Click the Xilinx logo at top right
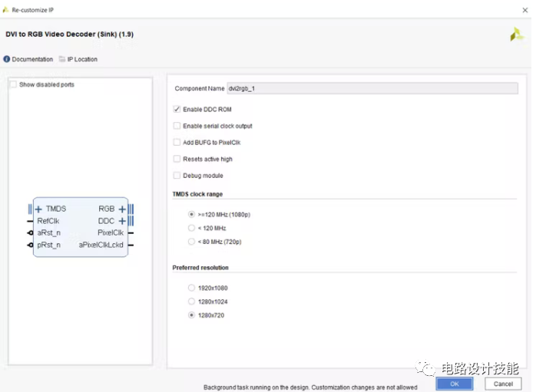The width and height of the screenshot is (536, 392). pos(517,35)
